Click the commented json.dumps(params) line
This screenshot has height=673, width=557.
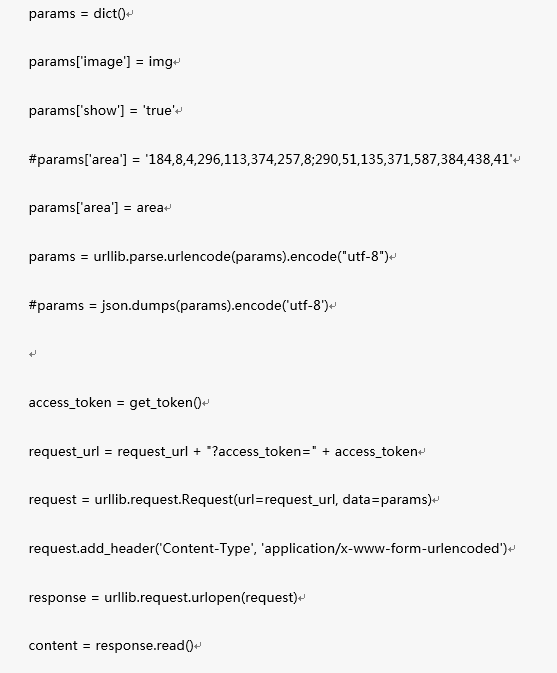[x=179, y=306]
